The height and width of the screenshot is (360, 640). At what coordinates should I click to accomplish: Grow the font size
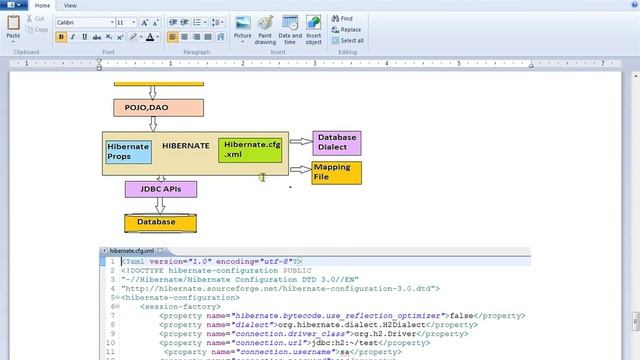[x=144, y=22]
